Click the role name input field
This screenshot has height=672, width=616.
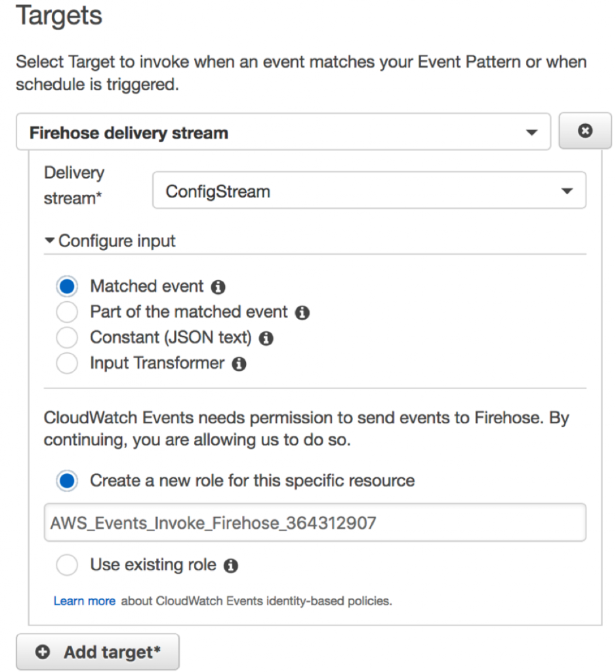click(x=315, y=523)
